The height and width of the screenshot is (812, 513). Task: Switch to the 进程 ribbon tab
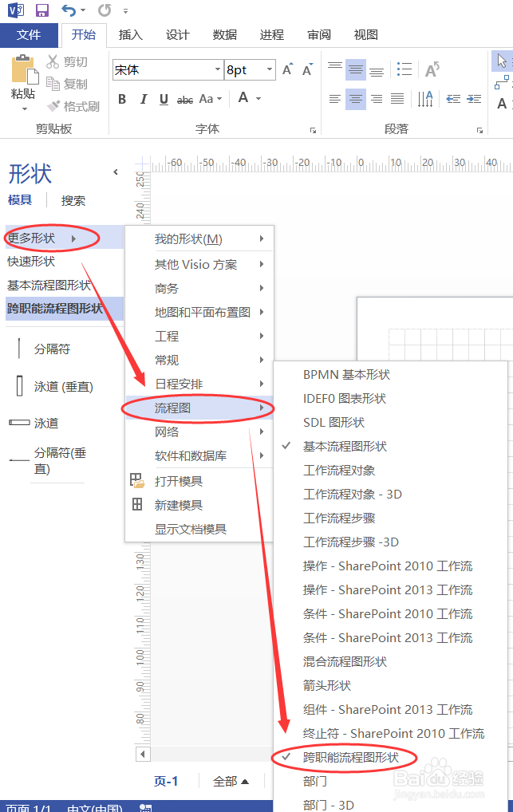(x=272, y=34)
